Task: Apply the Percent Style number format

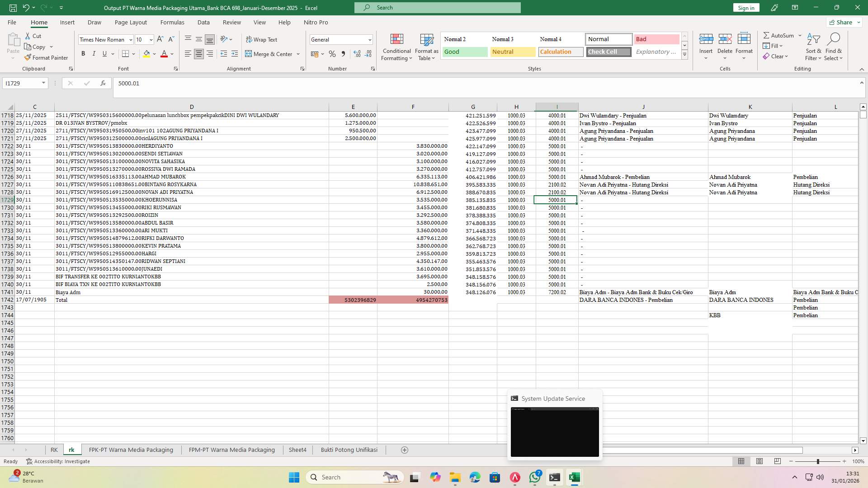Action: point(332,54)
